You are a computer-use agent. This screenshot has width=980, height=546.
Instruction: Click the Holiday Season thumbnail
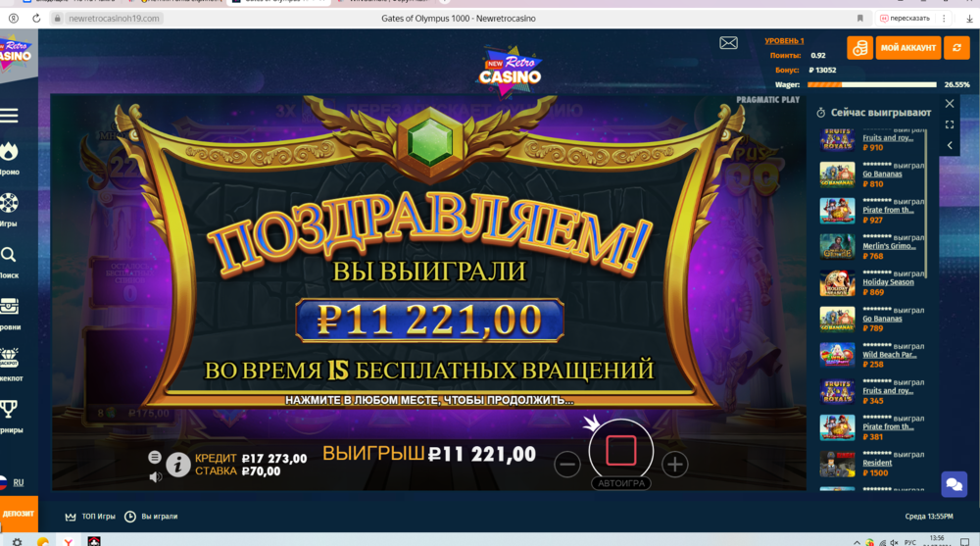click(x=837, y=283)
